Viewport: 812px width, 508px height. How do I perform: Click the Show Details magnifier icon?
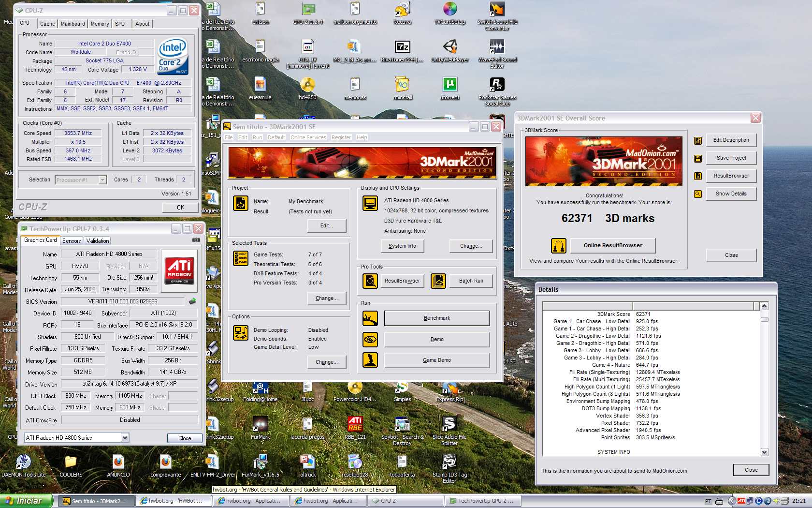697,194
